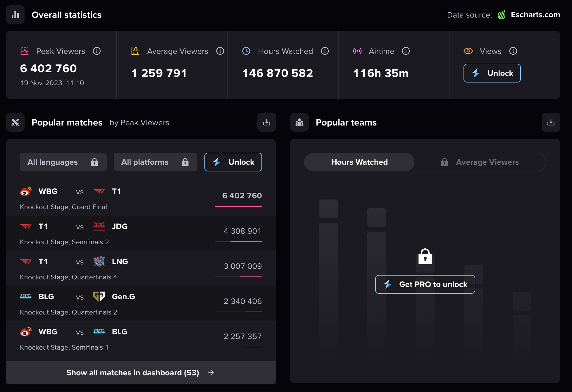Screen dimensions: 572x392
Task: Click Average Viewers info icon
Action: tap(220, 51)
